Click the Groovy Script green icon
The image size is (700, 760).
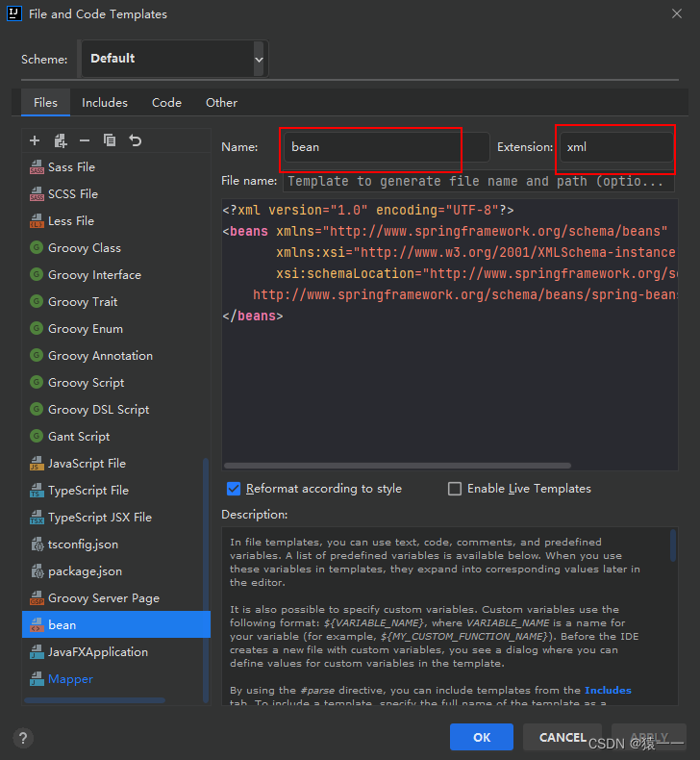point(37,383)
